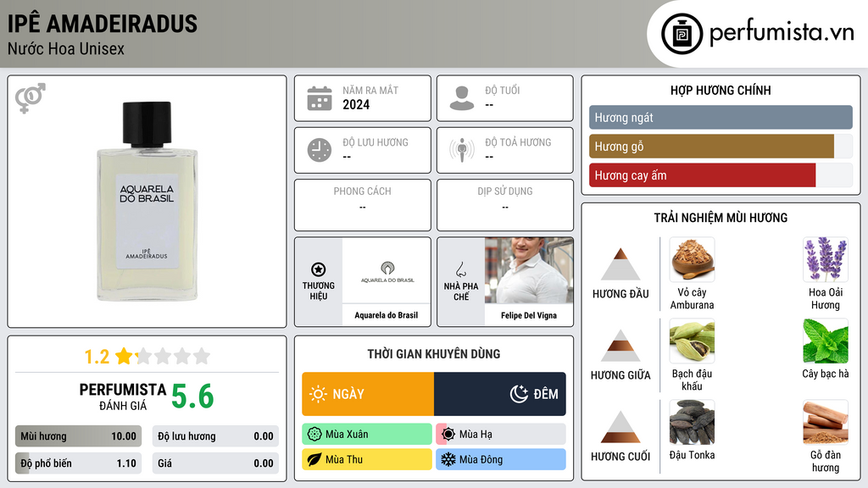Select the Đêm nighttime bar

500,394
